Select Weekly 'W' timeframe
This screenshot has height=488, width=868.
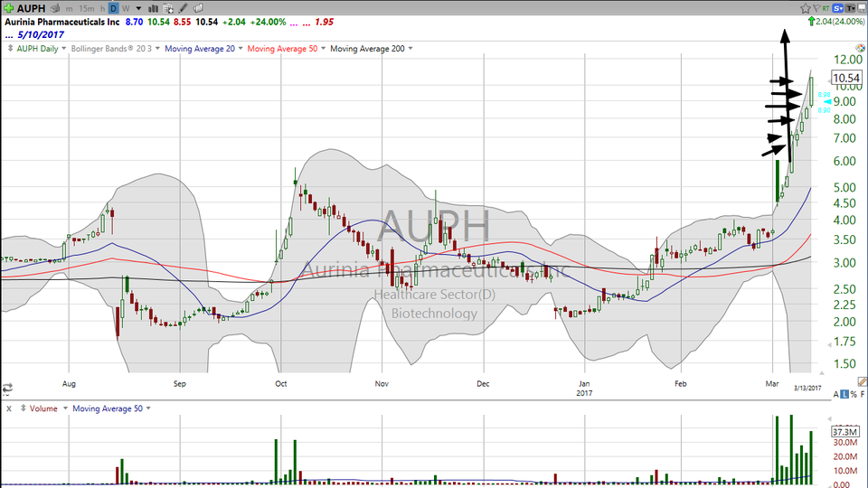click(x=126, y=8)
